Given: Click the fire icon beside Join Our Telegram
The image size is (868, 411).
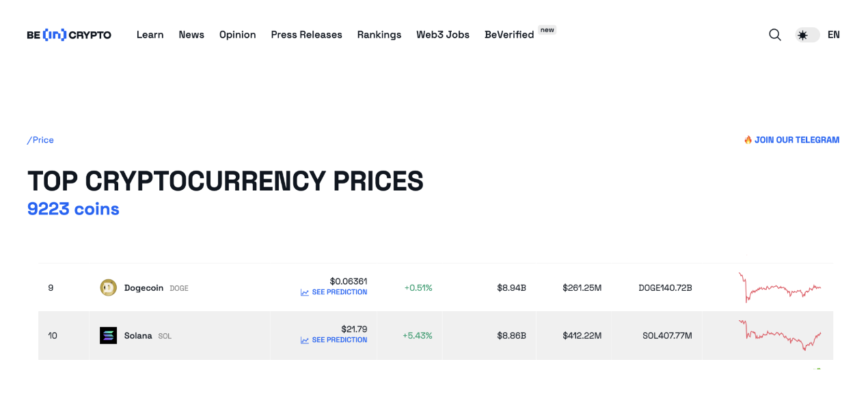Looking at the screenshot, I should tap(748, 140).
